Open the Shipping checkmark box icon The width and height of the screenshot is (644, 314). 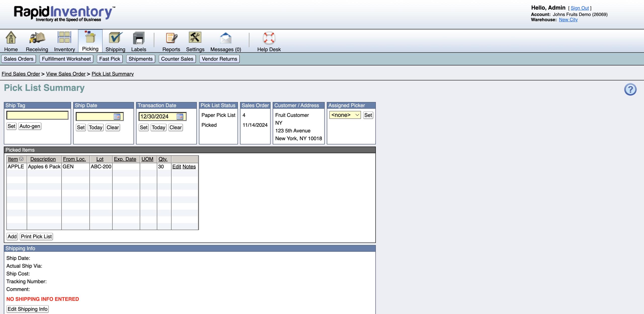tap(115, 38)
